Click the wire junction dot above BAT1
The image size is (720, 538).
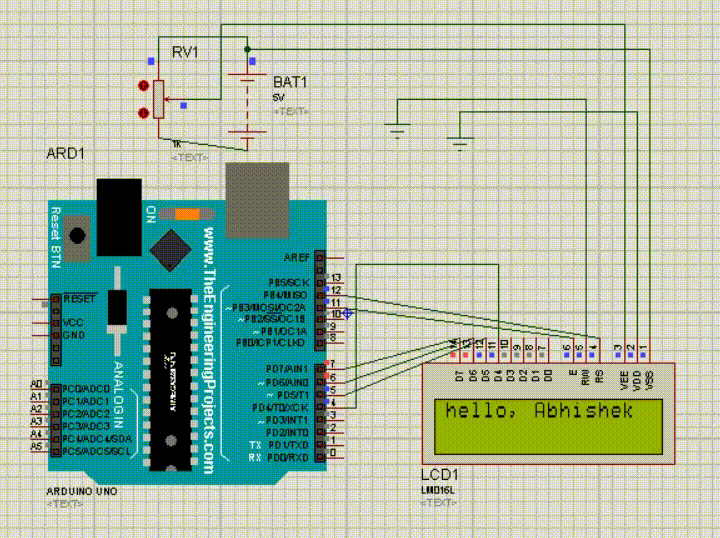248,49
